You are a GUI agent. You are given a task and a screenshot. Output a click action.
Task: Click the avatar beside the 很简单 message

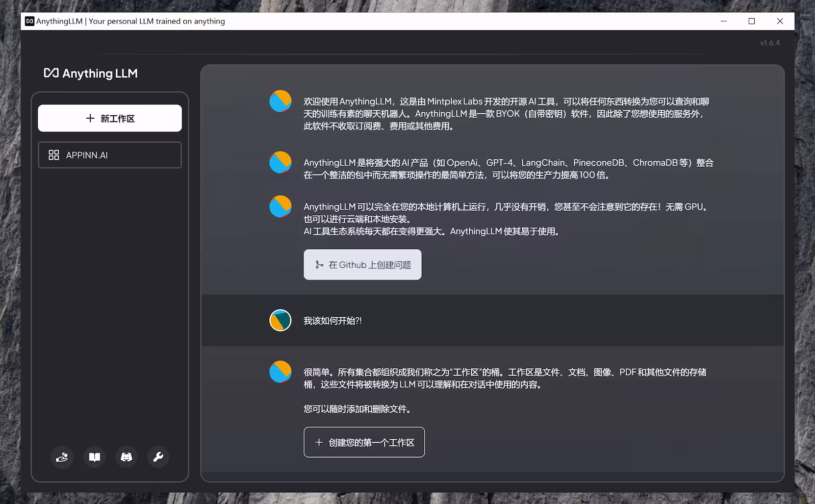coord(280,372)
